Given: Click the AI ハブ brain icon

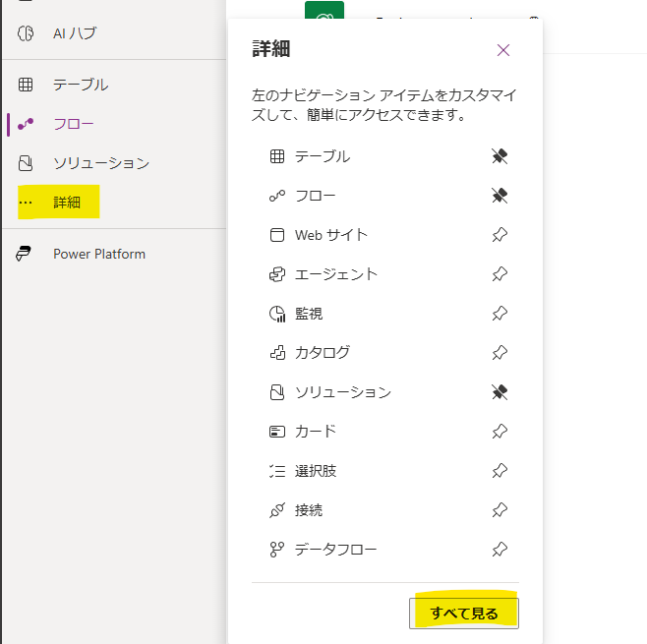Looking at the screenshot, I should click(26, 33).
